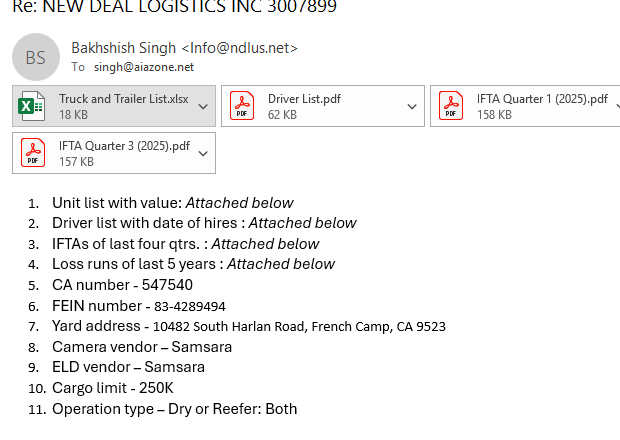Click the PDF icon for Driver List

coord(242,106)
